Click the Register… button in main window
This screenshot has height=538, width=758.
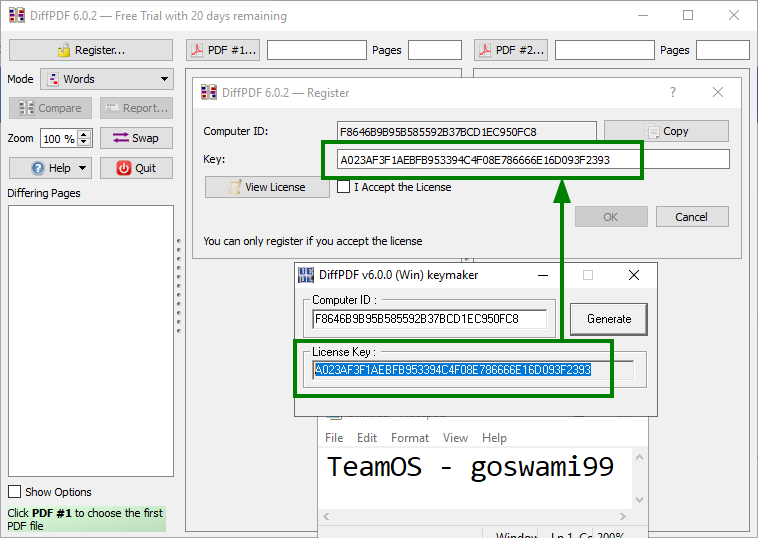91,50
